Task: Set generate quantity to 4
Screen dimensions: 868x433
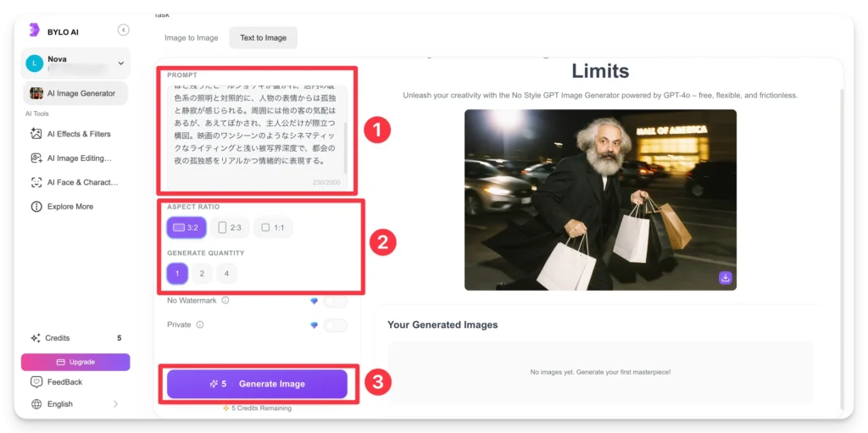Action: coord(226,274)
